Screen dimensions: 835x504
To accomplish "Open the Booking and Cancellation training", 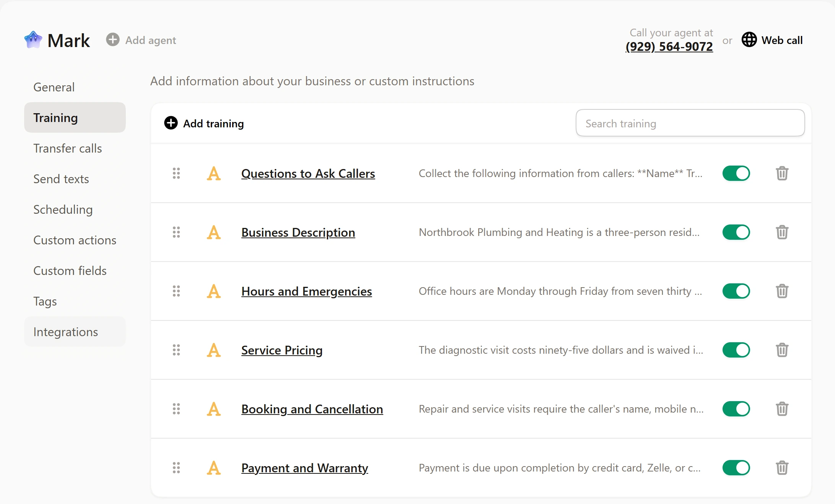I will pyautogui.click(x=312, y=409).
